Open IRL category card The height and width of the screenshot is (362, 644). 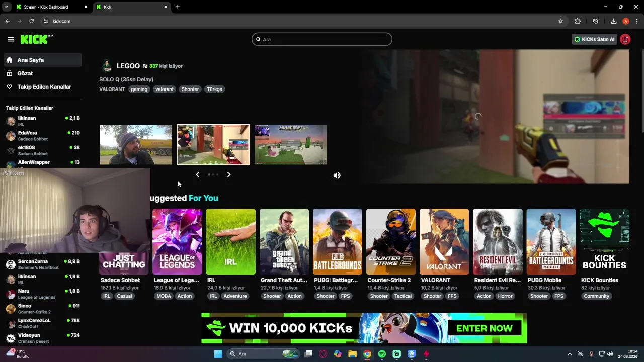pos(230,241)
